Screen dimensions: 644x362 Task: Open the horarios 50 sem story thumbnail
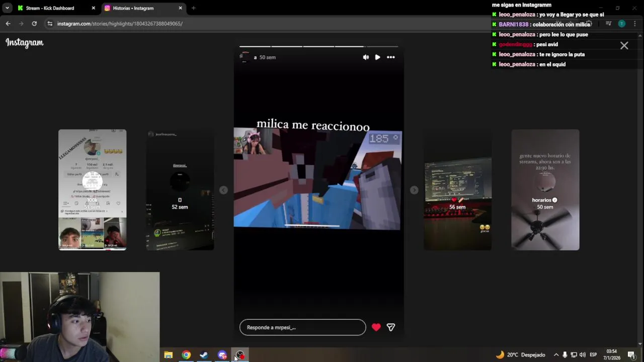pos(545,190)
